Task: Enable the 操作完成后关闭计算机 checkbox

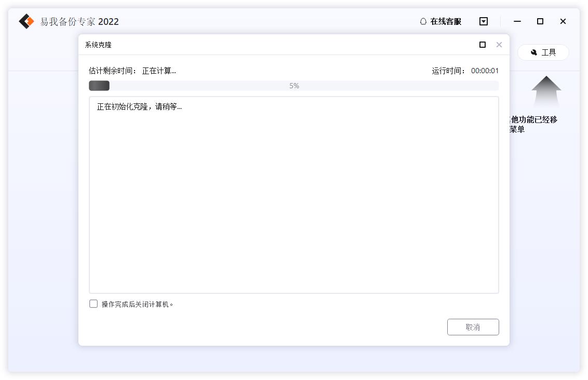Action: pyautogui.click(x=93, y=304)
